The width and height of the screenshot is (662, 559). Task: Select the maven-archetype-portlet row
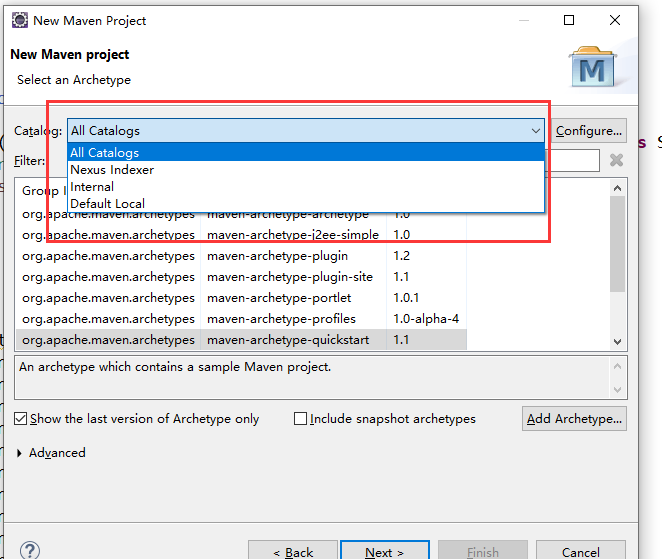coord(278,298)
